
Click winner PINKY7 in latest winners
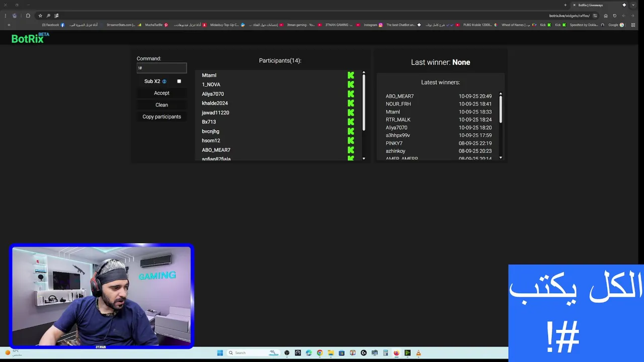[394, 143]
